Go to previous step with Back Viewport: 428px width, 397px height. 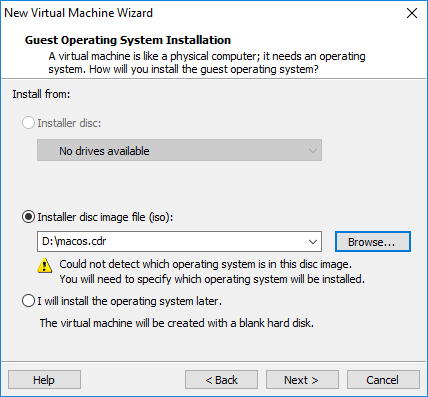coord(221,379)
